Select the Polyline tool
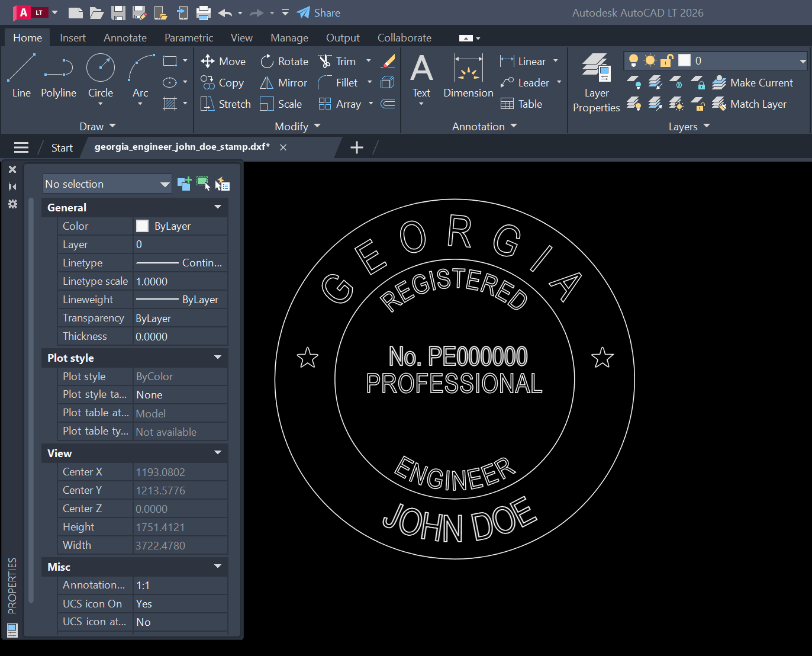 click(x=59, y=76)
